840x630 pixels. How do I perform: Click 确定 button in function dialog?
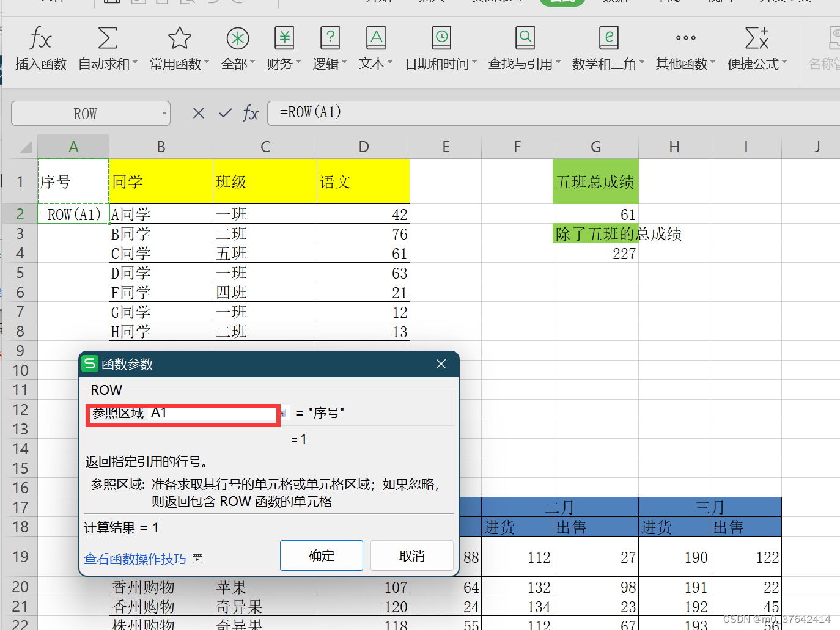(322, 555)
